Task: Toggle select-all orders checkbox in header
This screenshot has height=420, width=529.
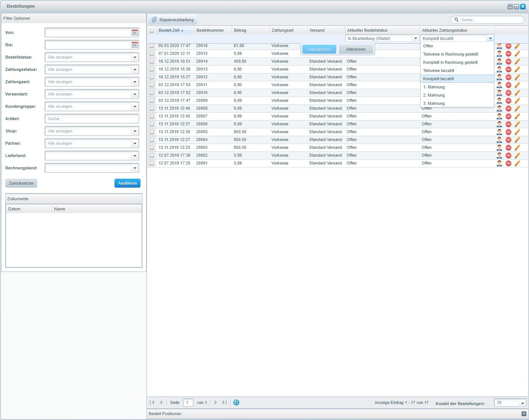Action: 152,31
